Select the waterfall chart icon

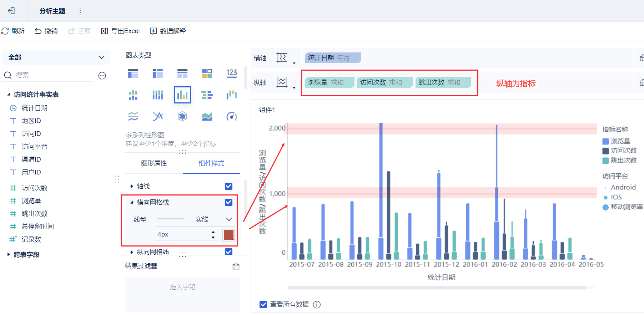232,95
